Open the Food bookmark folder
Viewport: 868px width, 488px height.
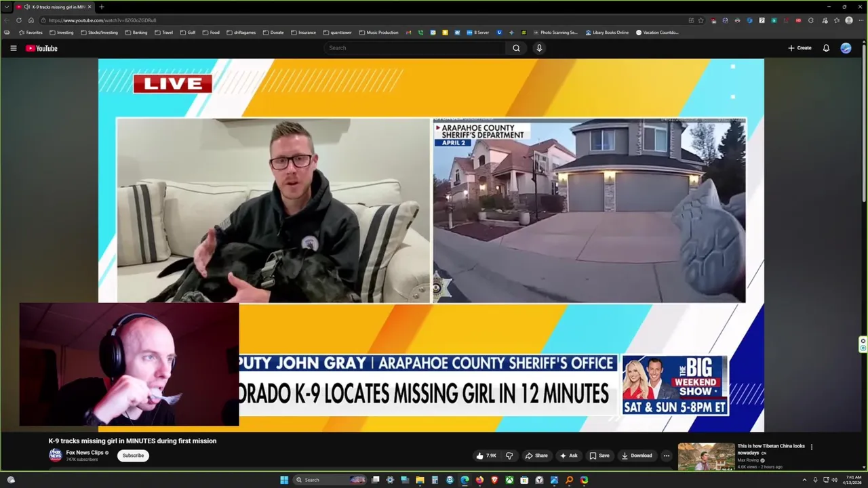pos(210,33)
